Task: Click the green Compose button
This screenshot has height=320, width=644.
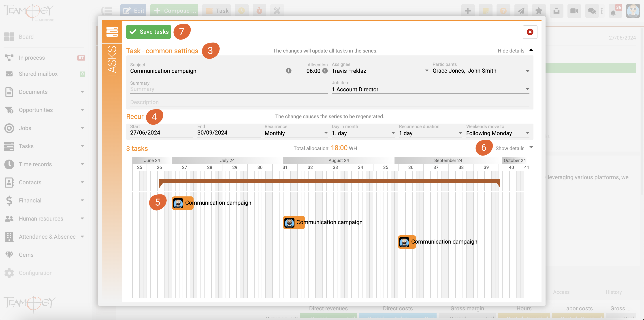Action: (174, 11)
